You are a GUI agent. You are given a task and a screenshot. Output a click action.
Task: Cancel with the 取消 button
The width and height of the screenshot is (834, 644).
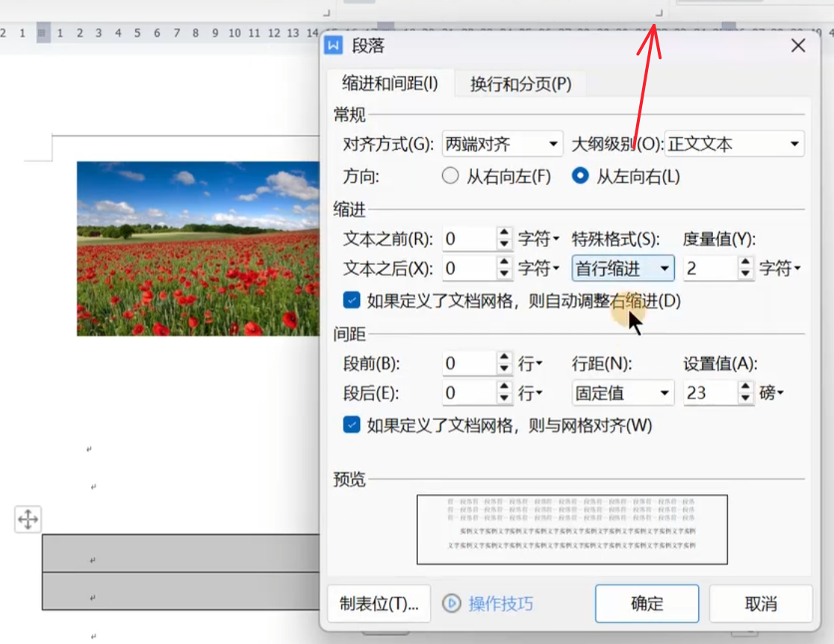pos(761,604)
